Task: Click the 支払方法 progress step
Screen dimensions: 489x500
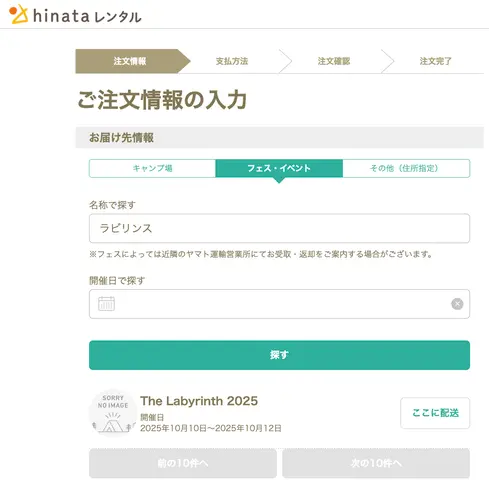Action: (x=232, y=61)
